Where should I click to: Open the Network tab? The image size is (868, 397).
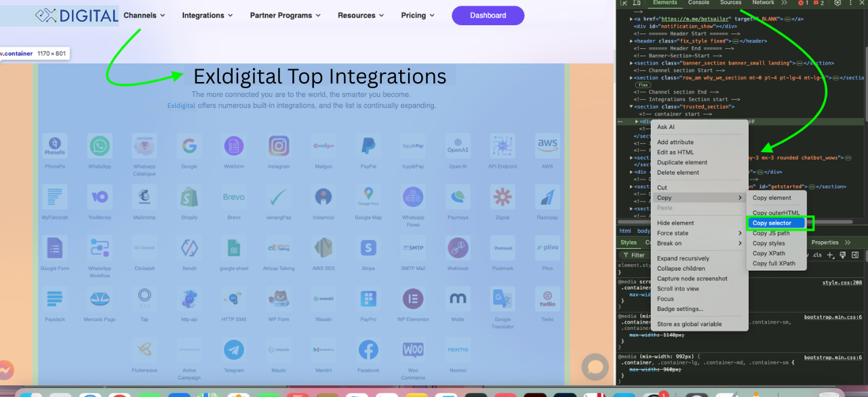pos(763,3)
